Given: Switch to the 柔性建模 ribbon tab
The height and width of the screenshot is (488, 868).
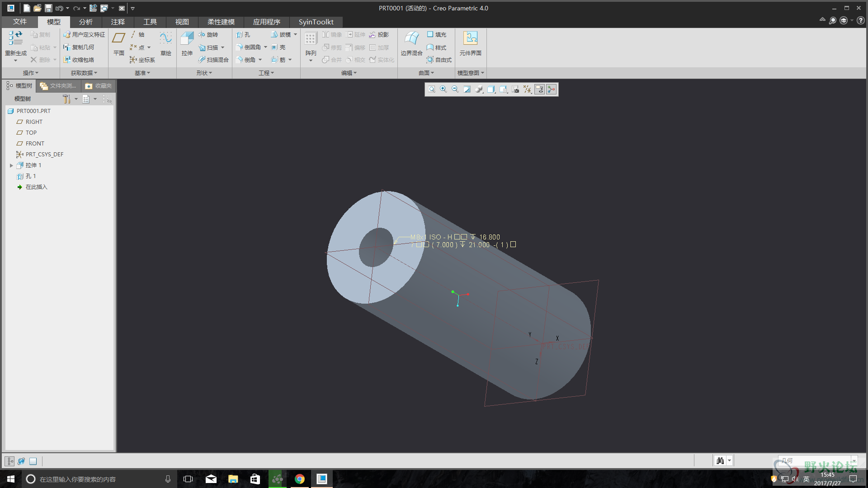Looking at the screenshot, I should 221,22.
